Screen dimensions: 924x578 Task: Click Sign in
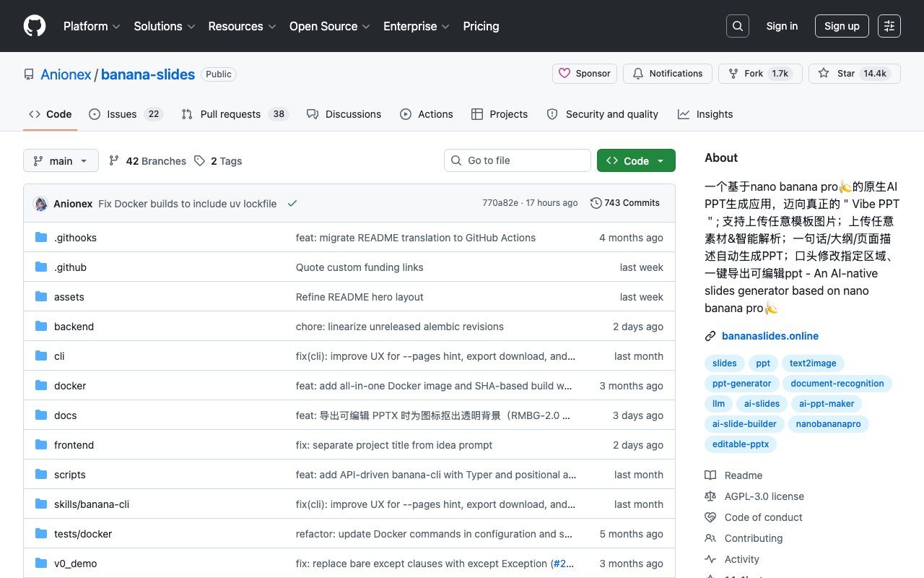coord(782,26)
